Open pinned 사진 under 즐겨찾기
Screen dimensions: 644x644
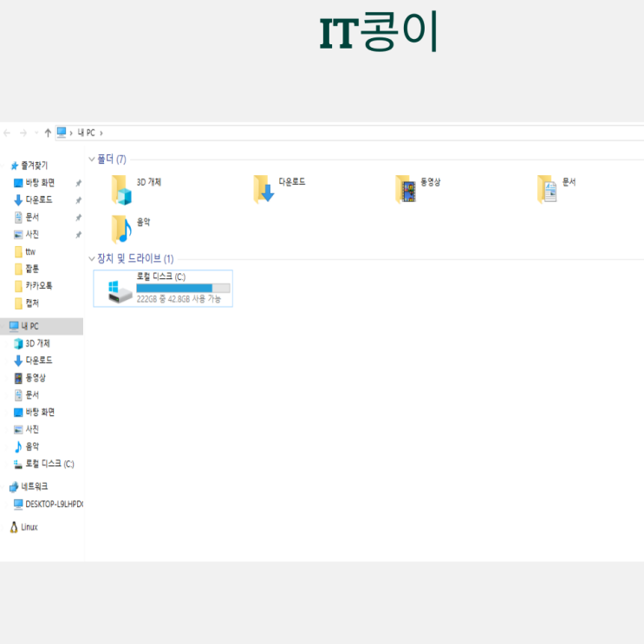[32, 235]
